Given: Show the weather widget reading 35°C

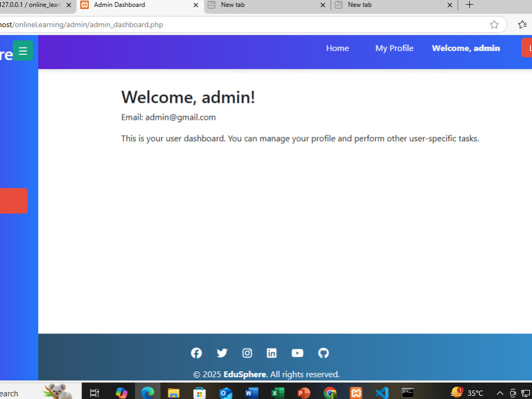Looking at the screenshot, I should pyautogui.click(x=467, y=393).
